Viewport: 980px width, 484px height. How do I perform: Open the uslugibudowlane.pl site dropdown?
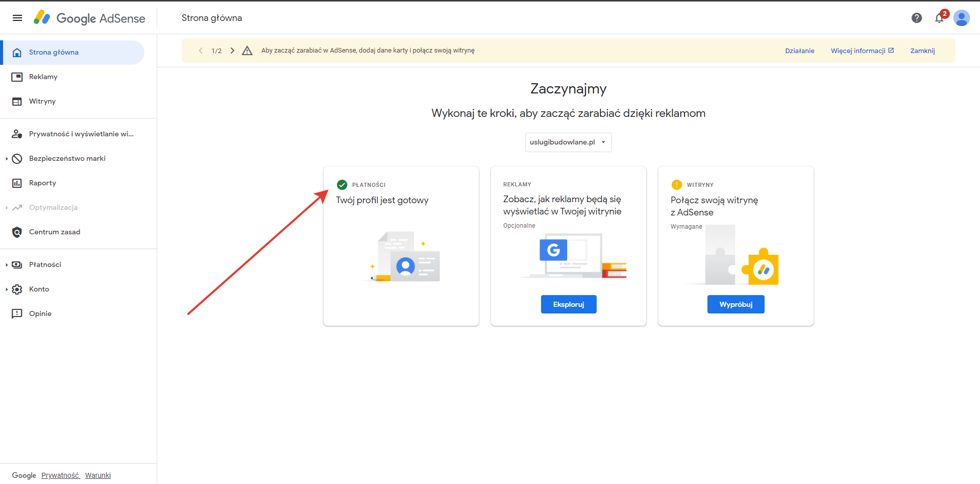point(568,142)
